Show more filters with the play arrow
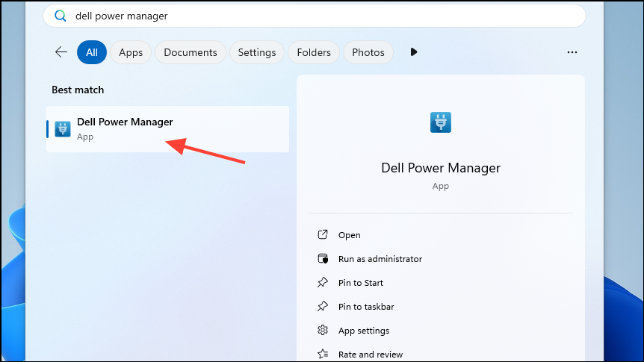The height and width of the screenshot is (362, 644). [414, 52]
